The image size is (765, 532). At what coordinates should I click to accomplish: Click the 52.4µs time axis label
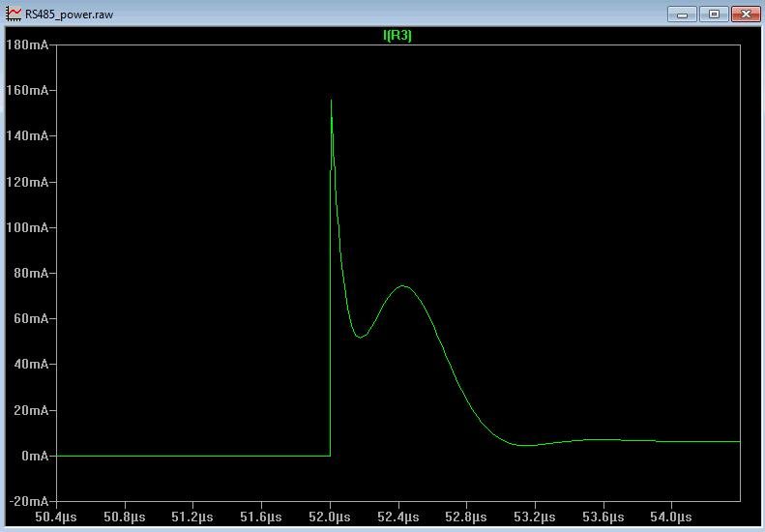point(398,517)
